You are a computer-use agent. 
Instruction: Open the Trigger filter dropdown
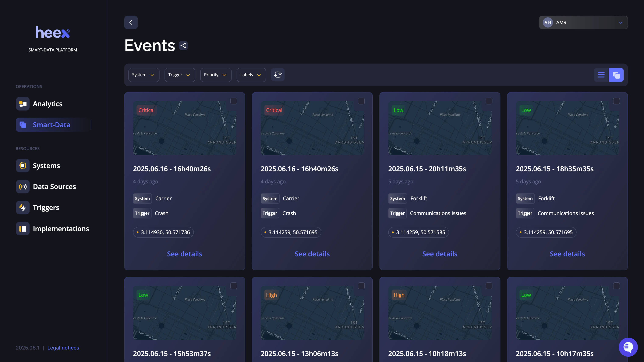pos(180,75)
